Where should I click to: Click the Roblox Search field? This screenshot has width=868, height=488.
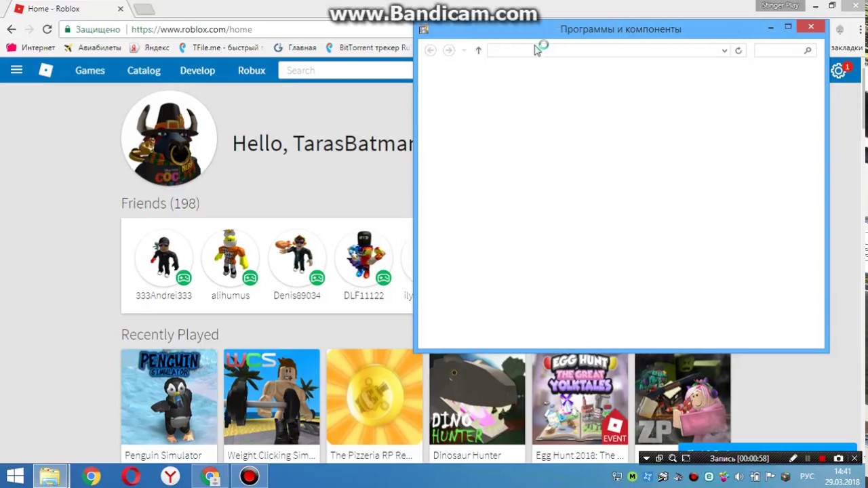(346, 70)
